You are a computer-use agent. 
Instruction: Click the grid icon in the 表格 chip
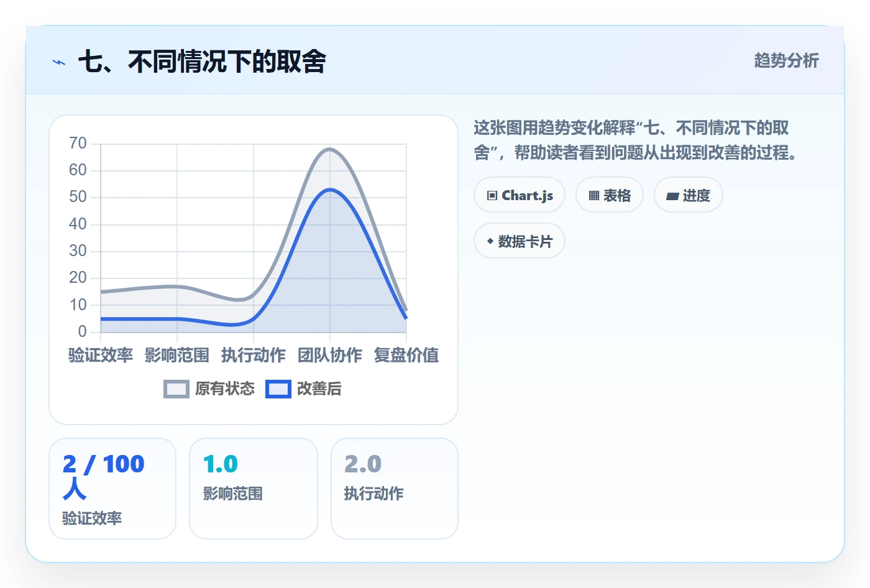point(594,196)
